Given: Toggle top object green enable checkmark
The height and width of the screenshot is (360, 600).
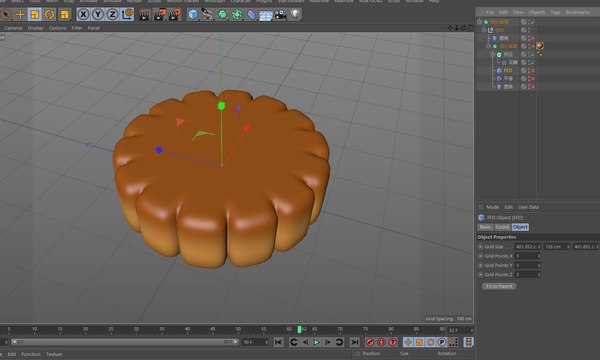Looking at the screenshot, I should pos(532,22).
